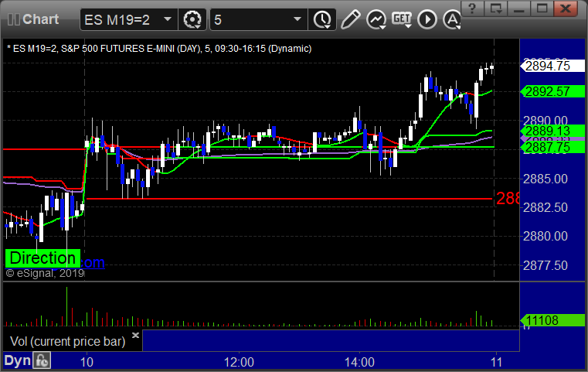588x372 pixels.
Task: Click the 12:00 time axis label
Action: click(239, 362)
